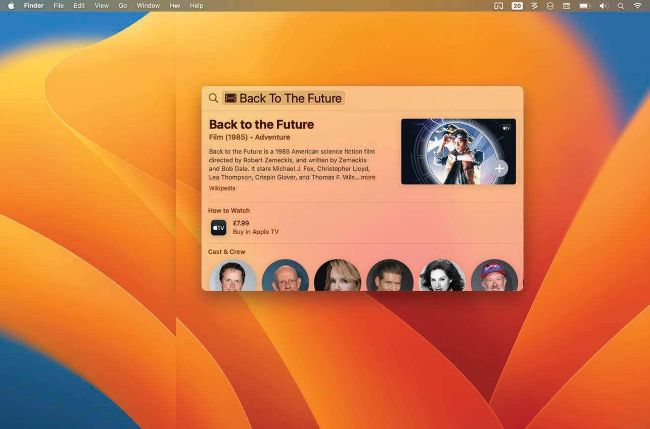Select the fourth cast member portrait

[x=390, y=276]
